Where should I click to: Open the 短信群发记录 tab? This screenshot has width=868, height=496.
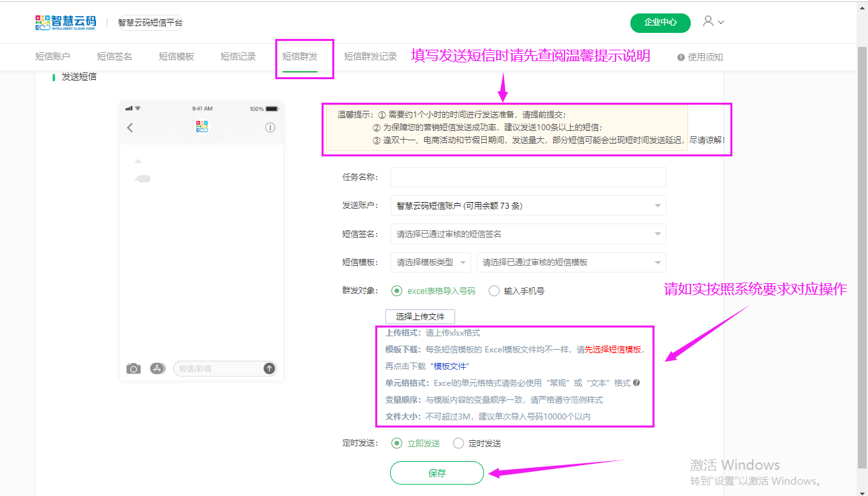pos(371,57)
